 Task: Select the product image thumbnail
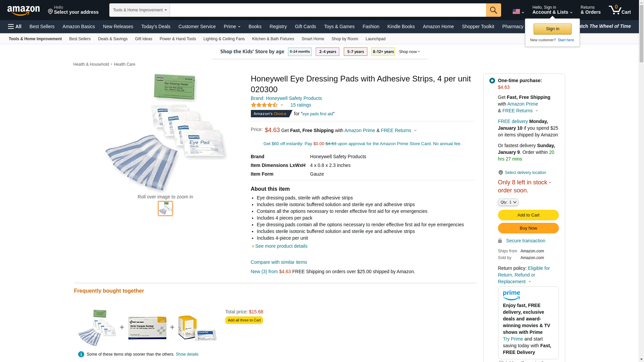[165, 208]
